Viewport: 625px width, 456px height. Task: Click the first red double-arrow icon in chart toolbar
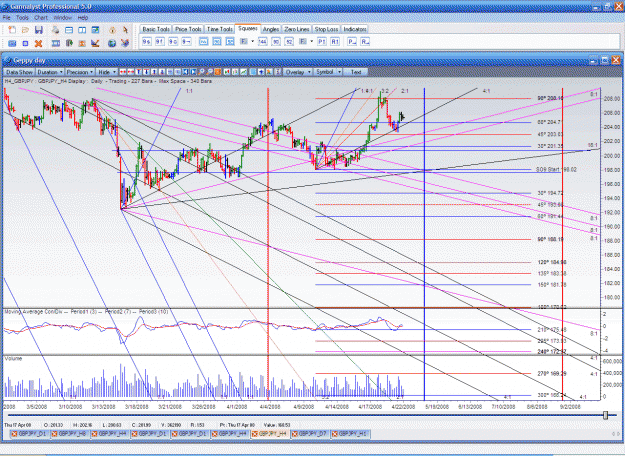123,72
